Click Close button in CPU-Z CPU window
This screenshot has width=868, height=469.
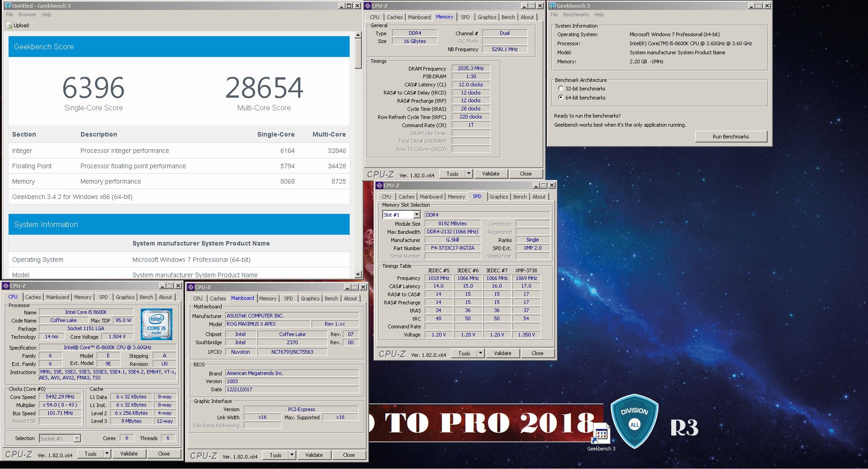coord(164,454)
